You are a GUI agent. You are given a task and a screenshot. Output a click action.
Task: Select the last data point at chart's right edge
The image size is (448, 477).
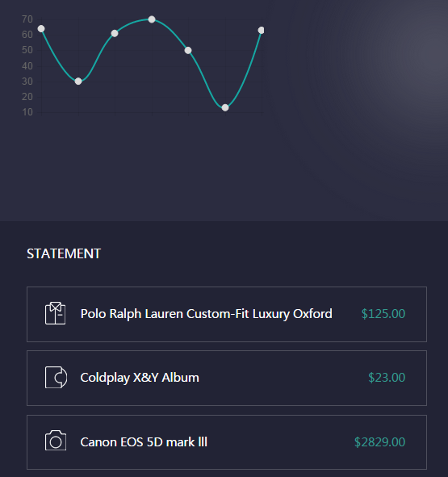point(261,30)
